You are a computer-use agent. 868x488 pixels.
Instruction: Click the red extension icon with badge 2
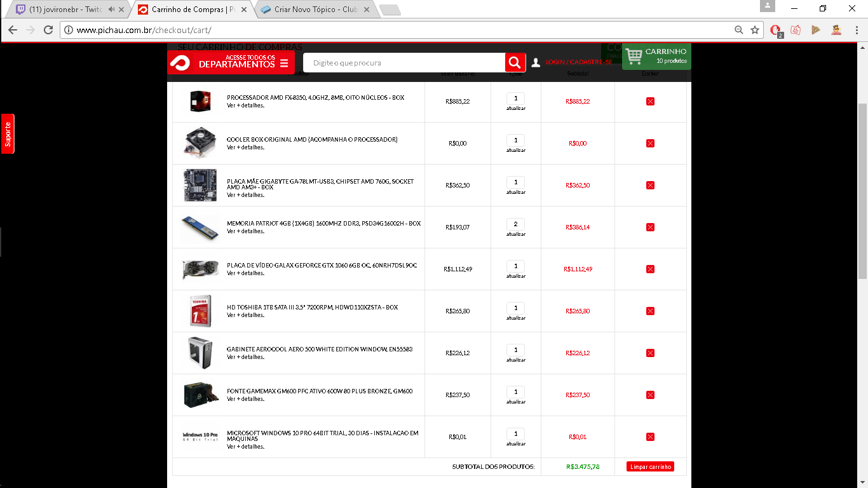(x=775, y=30)
